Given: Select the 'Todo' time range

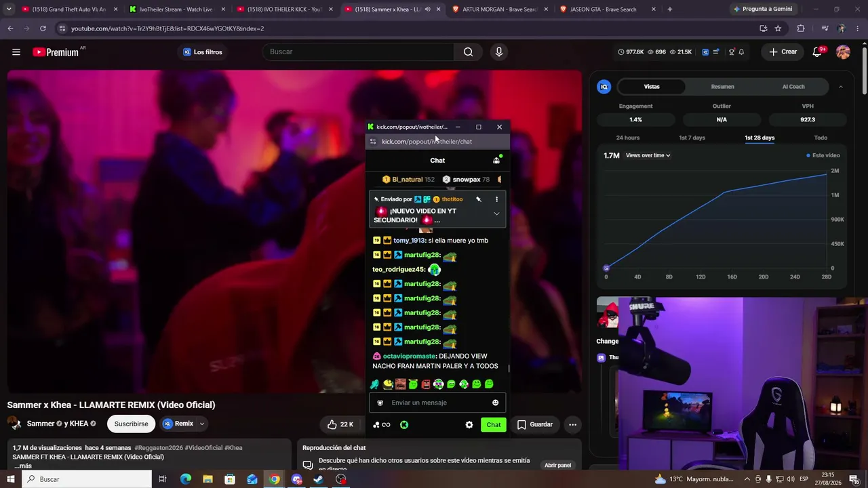Looking at the screenshot, I should click(821, 138).
